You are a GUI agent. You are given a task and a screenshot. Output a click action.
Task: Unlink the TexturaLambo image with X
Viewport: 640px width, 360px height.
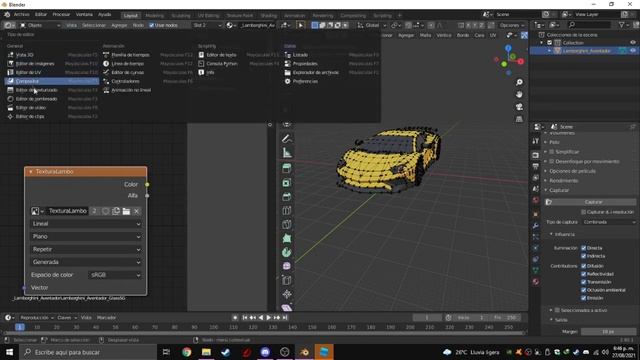click(x=136, y=211)
